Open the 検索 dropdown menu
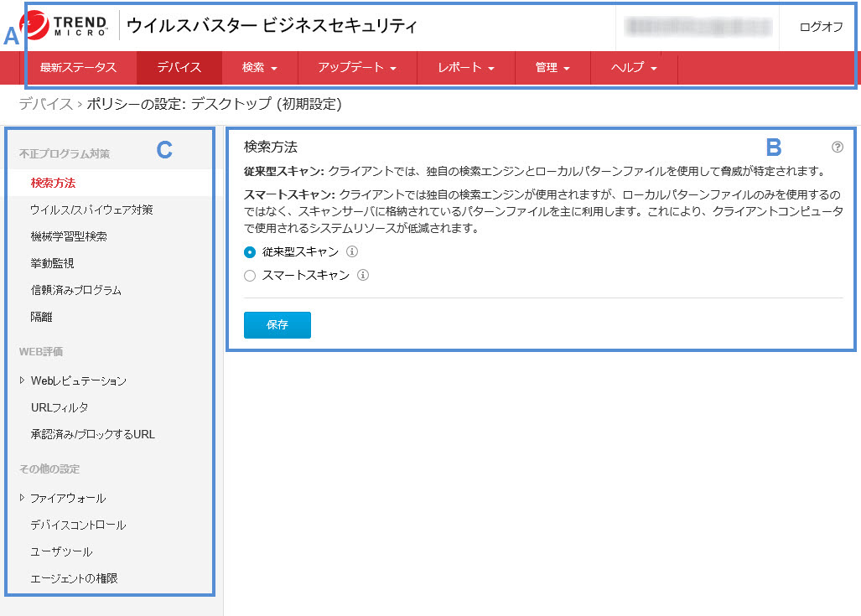Screen dimensions: 861x616 point(259,68)
